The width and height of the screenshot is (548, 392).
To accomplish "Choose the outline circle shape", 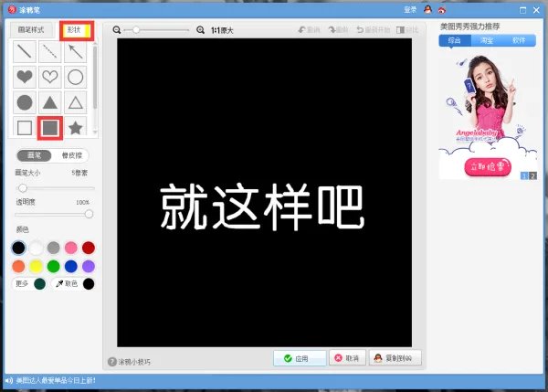I will 76,77.
